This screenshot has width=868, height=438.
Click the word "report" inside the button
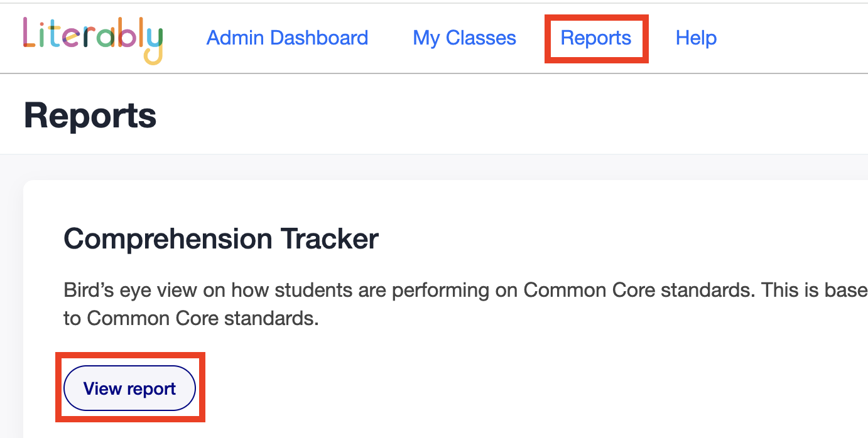pos(151,389)
